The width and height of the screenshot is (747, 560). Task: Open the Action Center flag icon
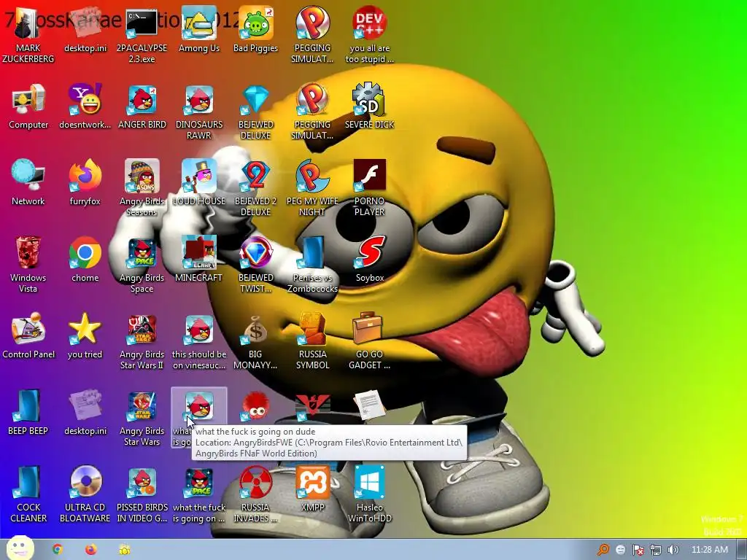[638, 550]
